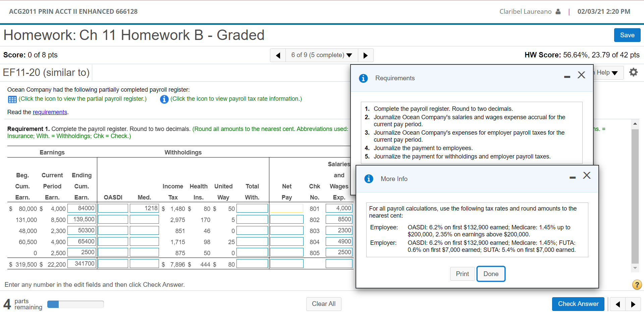644x316 pixels.
Task: Go to the previous homework question arrow
Action: (x=278, y=55)
